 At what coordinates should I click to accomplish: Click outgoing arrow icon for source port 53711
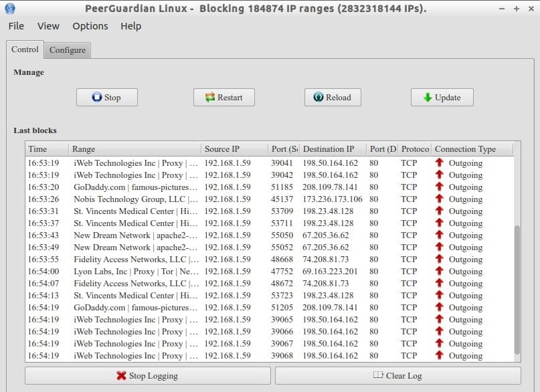(x=439, y=223)
